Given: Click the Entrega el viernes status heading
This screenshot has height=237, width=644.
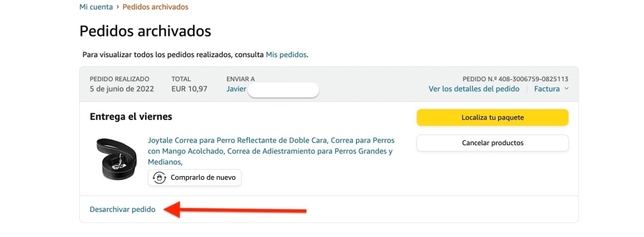Looking at the screenshot, I should click(x=131, y=117).
